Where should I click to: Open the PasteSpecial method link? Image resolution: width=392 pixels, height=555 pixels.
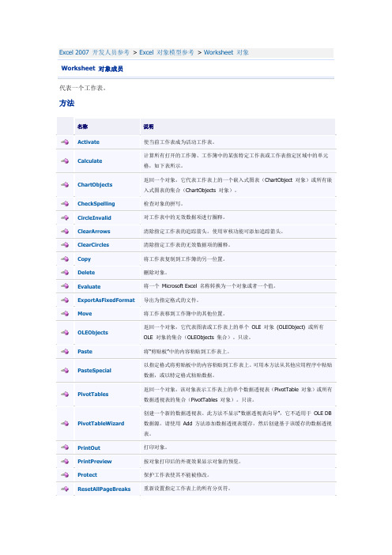pos(95,370)
